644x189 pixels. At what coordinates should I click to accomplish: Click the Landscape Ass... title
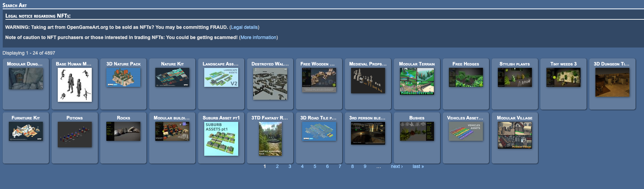click(221, 64)
